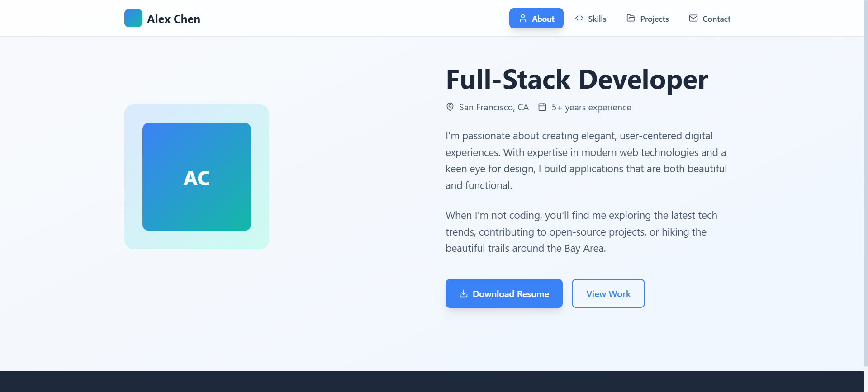Viewport: 868px width, 392px height.
Task: Open the Contact nav label
Action: tap(716, 19)
